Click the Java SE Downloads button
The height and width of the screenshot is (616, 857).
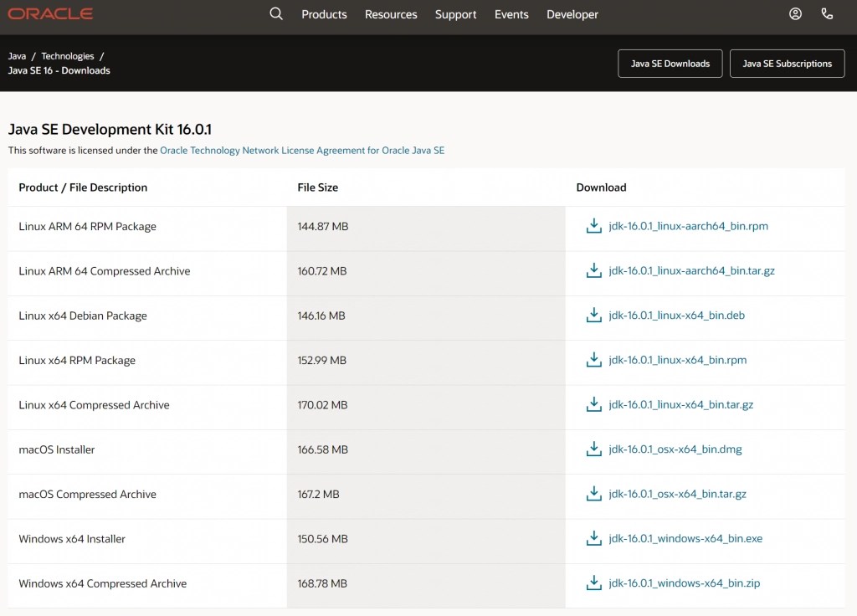click(x=670, y=64)
